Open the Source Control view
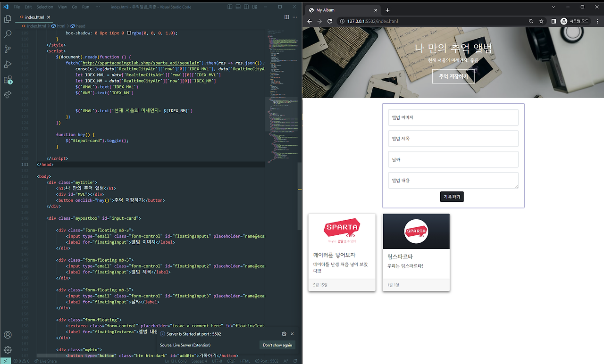The height and width of the screenshot is (364, 604). (x=8, y=49)
